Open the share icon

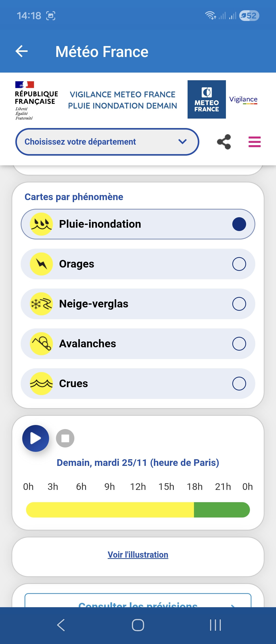point(224,142)
